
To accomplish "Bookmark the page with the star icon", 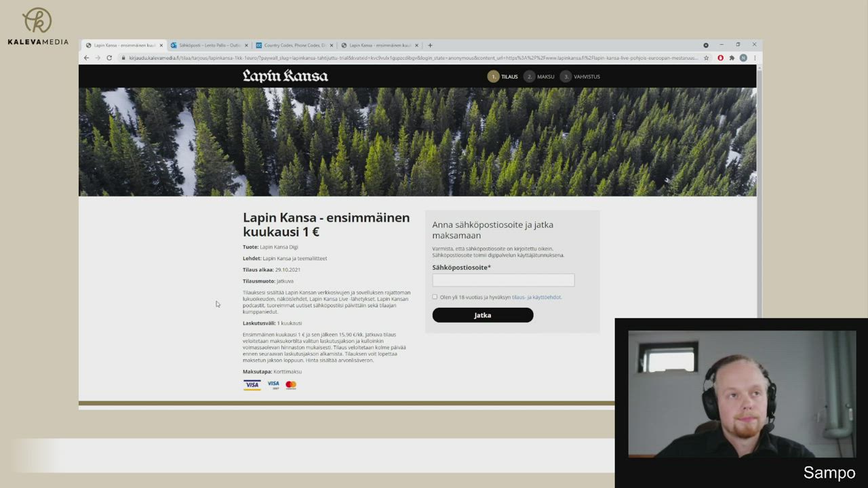I will (x=706, y=58).
